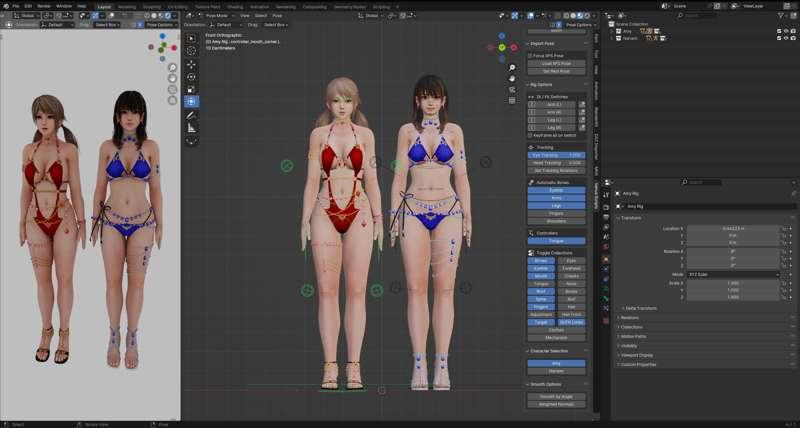The height and width of the screenshot is (428, 800).
Task: Select the Move tool
Action: tap(191, 64)
